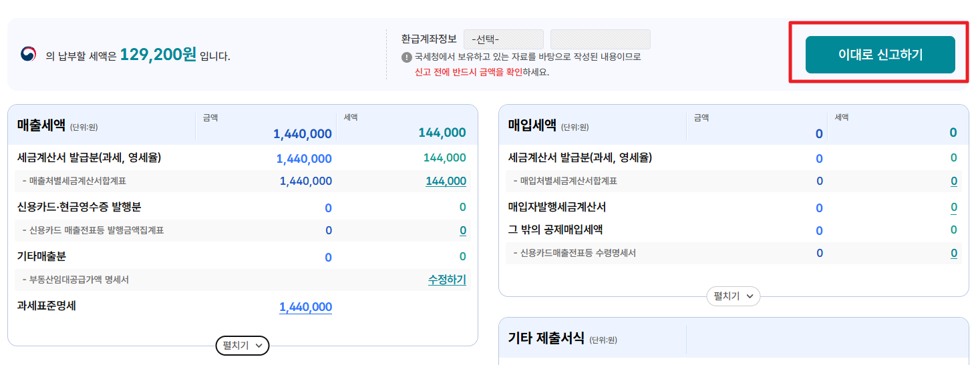Viewport: 980px width, 365px height.
Task: Click 신용카드·현금영수증 발행분 row label
Action: (x=79, y=208)
